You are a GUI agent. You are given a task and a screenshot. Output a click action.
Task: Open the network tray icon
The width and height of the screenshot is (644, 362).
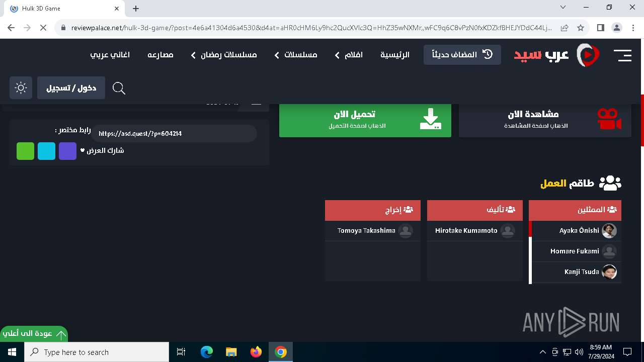tap(567, 352)
